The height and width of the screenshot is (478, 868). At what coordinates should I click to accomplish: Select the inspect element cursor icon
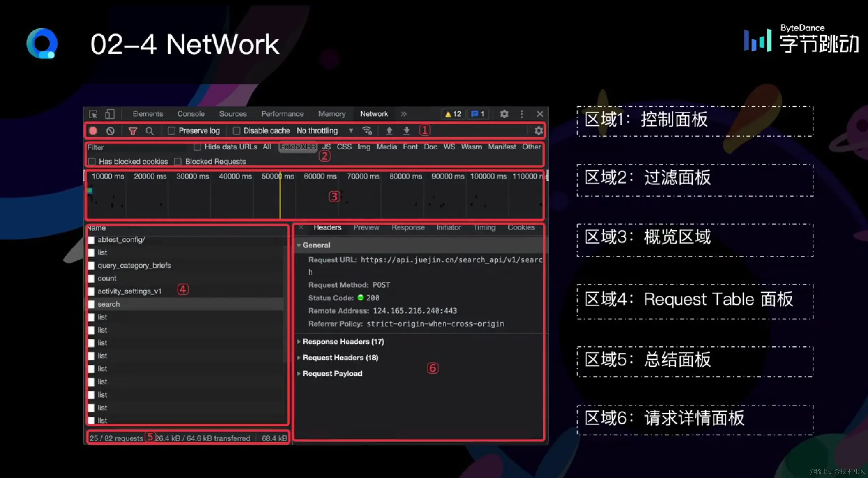click(x=93, y=114)
